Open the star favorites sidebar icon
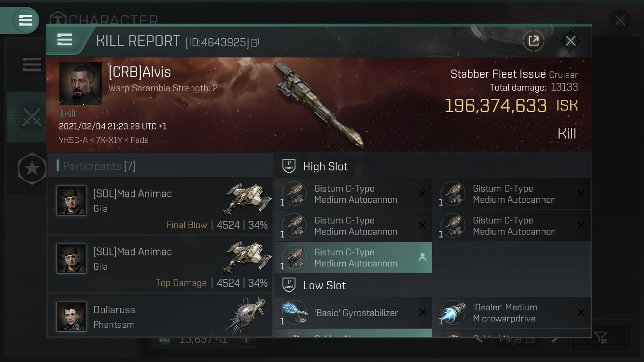 (32, 168)
